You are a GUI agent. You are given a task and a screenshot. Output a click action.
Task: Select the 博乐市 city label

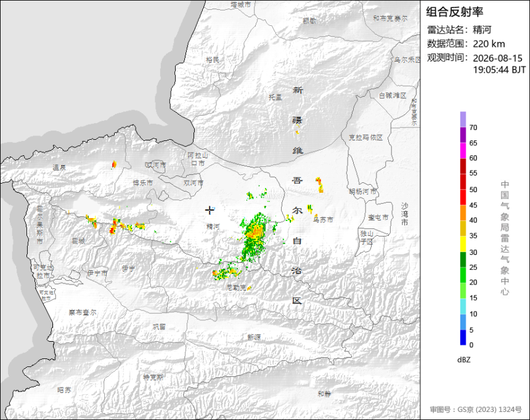[x=142, y=183]
